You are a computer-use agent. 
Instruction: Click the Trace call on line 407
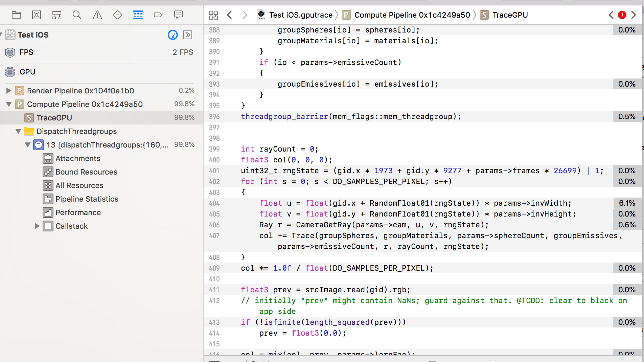click(303, 235)
